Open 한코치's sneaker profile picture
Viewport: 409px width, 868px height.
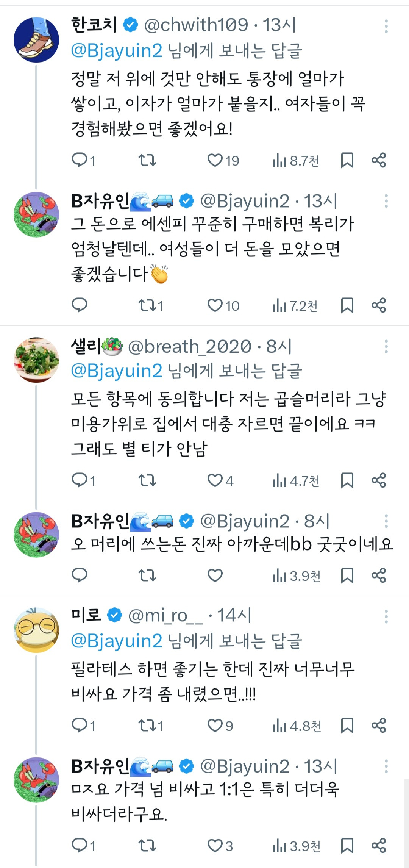(x=36, y=40)
